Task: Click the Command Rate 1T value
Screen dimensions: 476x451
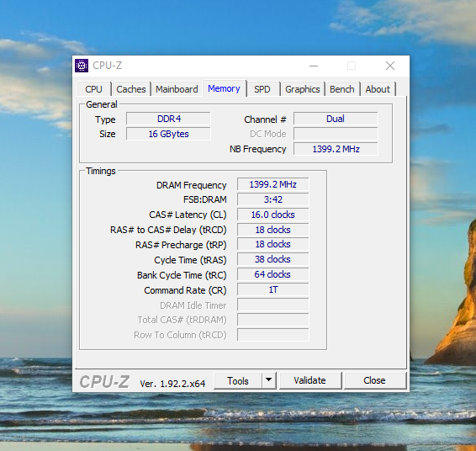Action: pos(273,289)
